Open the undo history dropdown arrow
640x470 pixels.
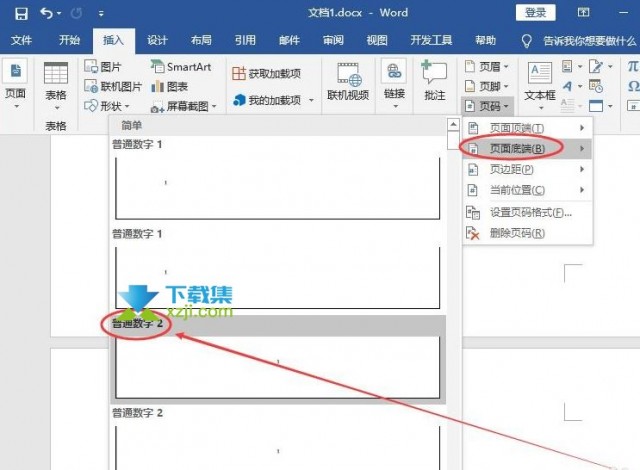coord(59,14)
